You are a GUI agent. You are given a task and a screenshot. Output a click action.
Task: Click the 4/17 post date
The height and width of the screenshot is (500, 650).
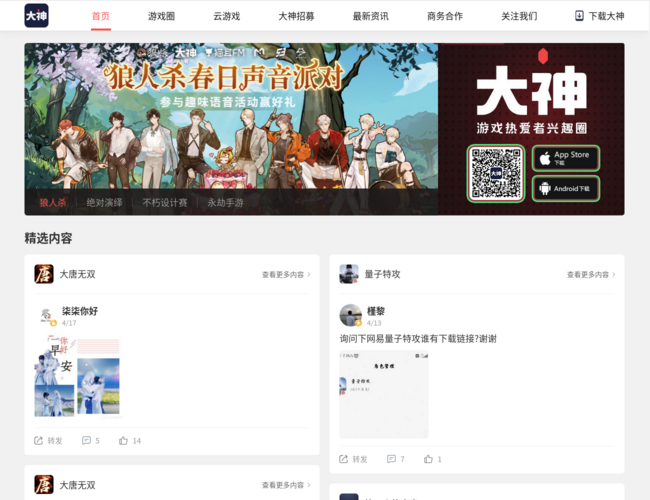click(69, 323)
